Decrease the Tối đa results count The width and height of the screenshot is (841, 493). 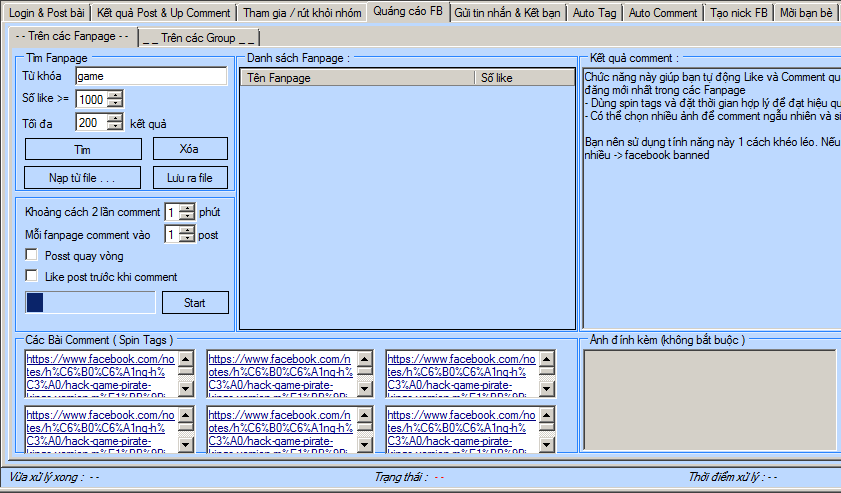tap(114, 127)
